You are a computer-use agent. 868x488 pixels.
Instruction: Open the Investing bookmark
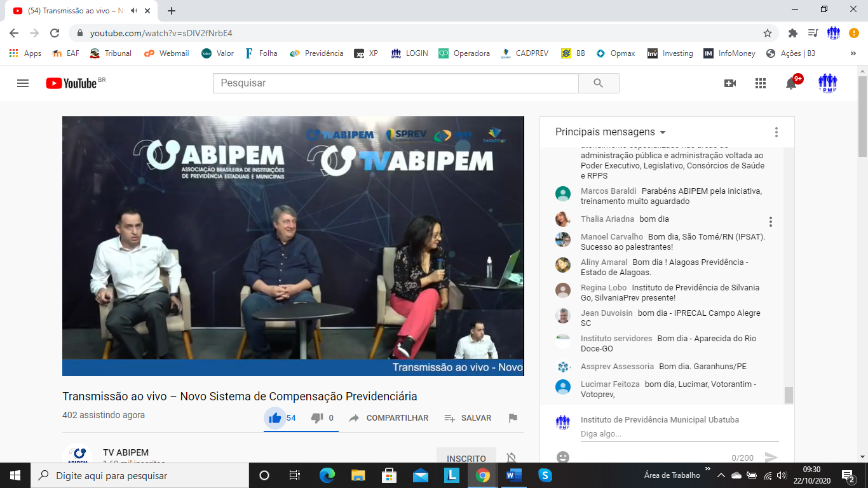tap(670, 53)
